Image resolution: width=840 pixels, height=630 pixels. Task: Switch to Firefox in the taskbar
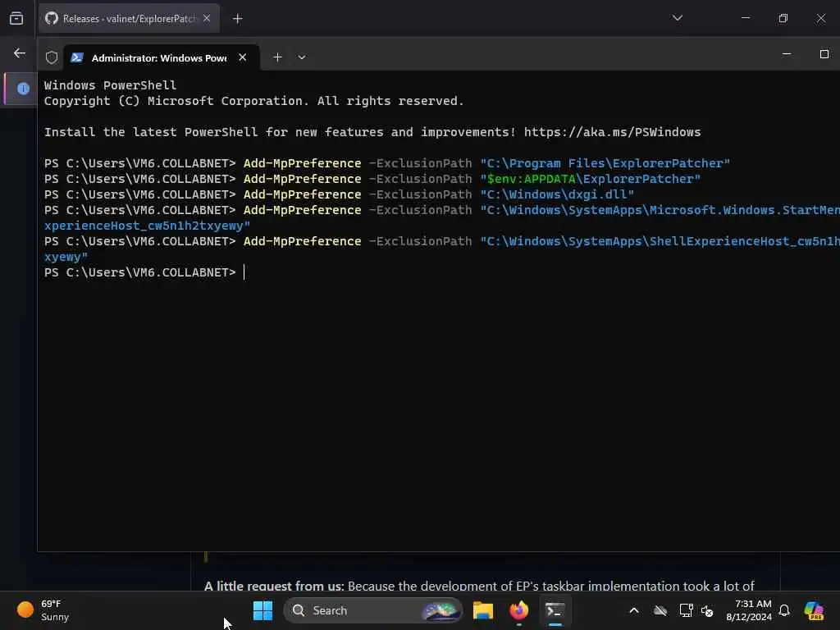pos(518,610)
